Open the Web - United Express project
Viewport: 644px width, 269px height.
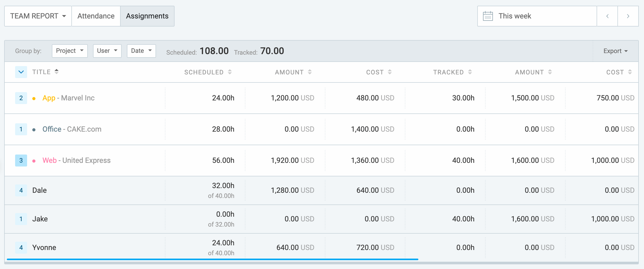tap(77, 161)
